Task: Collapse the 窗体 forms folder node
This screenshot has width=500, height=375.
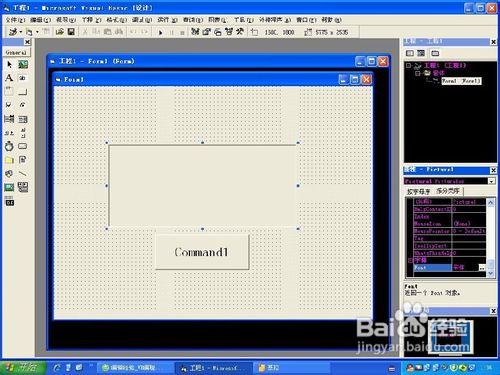Action: coord(418,73)
